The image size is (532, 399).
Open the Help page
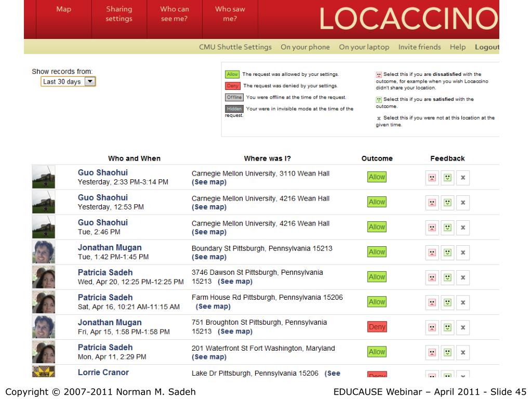coord(458,47)
